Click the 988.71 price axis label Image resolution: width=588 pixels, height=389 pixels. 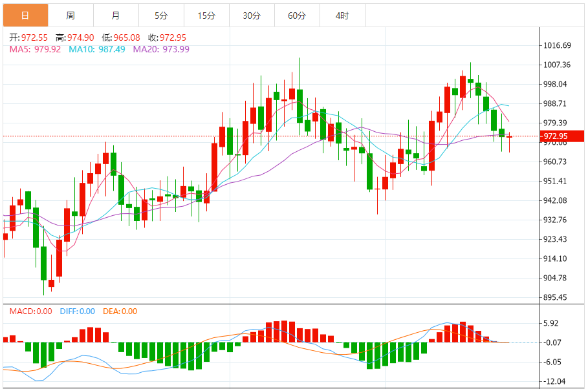click(556, 103)
